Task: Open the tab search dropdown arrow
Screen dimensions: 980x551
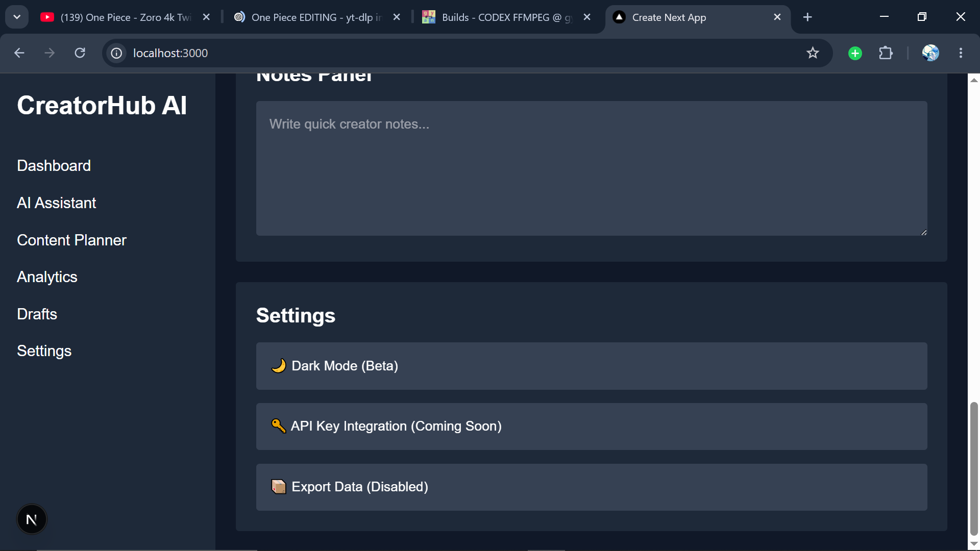Action: click(17, 17)
